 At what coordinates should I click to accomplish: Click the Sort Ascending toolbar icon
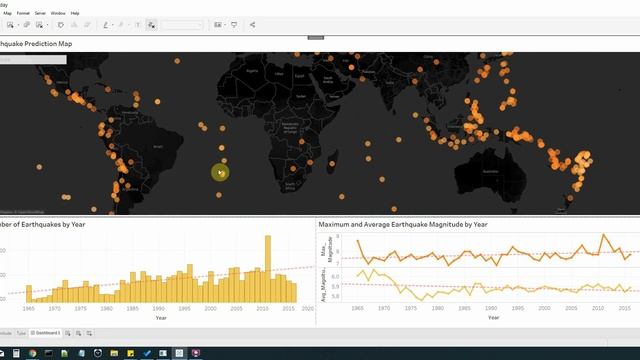(x=74, y=25)
